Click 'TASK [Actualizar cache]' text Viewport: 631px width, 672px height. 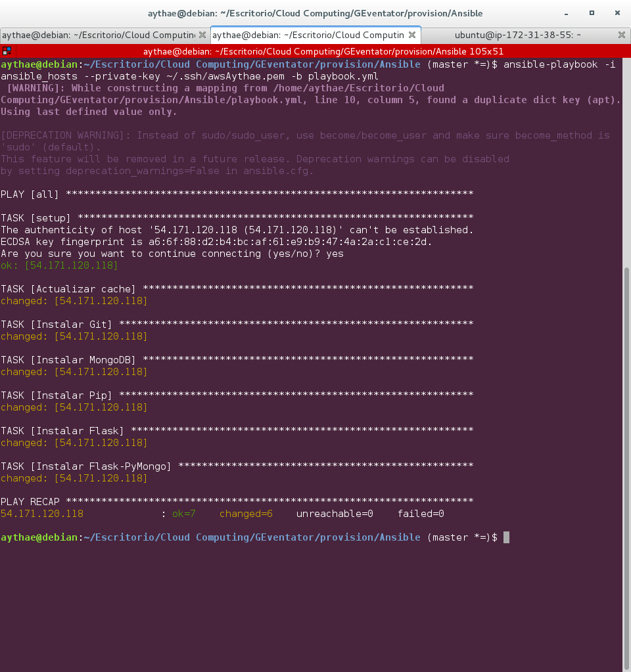(x=68, y=289)
